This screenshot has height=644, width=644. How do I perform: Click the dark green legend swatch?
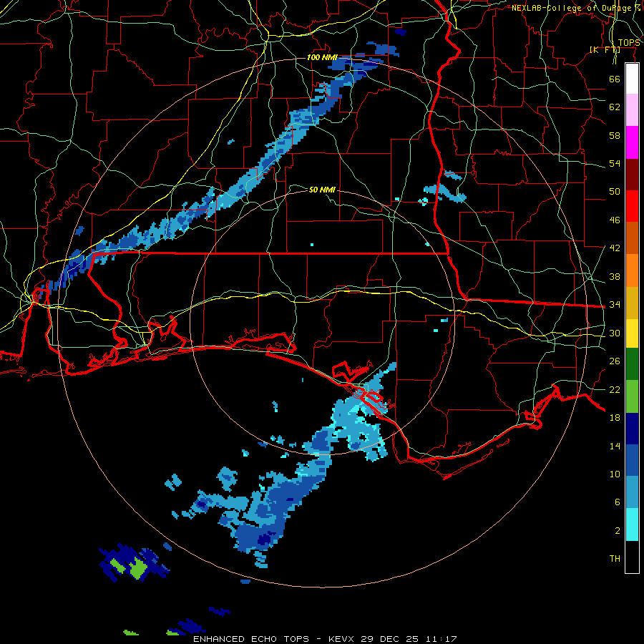(x=632, y=364)
